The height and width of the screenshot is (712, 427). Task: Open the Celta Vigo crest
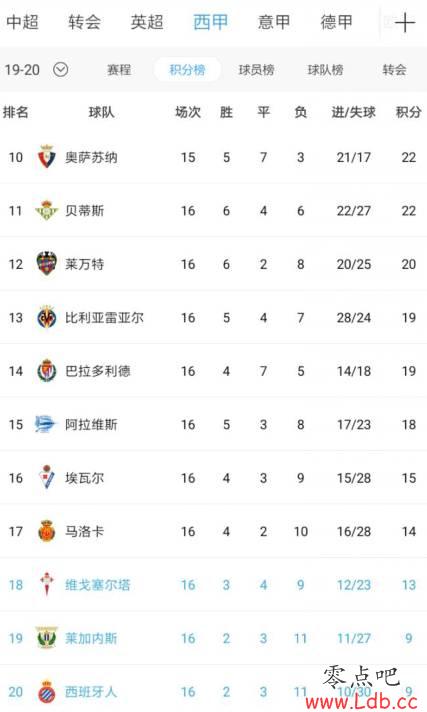pyautogui.click(x=46, y=584)
